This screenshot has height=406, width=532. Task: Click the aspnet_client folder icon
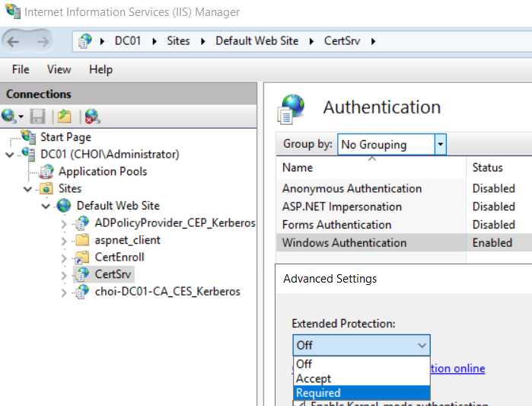pyautogui.click(x=82, y=240)
